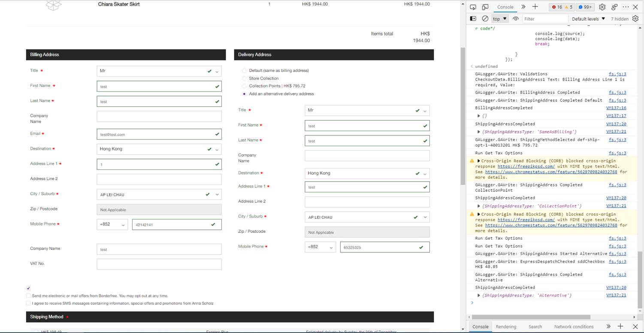This screenshot has width=644, height=333.
Task: Open the top JavaScript context dropdown
Action: (500, 19)
